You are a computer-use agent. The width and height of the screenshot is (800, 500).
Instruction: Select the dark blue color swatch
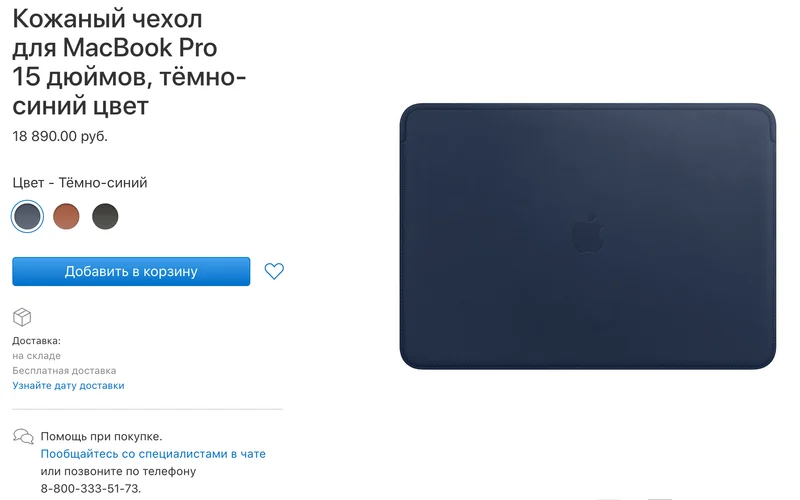(27, 216)
